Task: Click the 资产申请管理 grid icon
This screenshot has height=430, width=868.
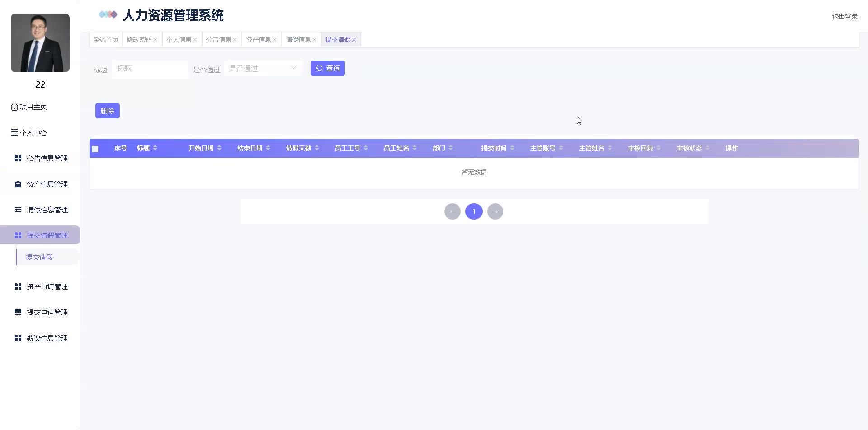Action: (18, 287)
